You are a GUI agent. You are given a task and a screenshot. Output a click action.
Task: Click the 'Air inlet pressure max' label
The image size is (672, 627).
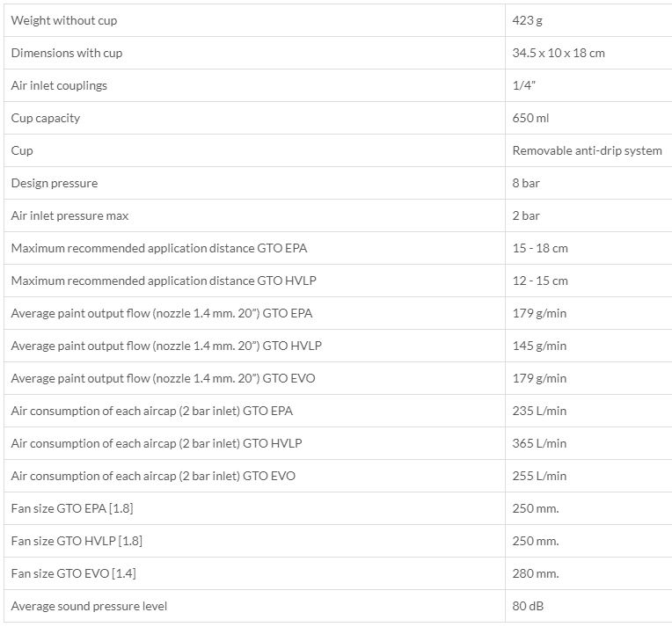69,215
